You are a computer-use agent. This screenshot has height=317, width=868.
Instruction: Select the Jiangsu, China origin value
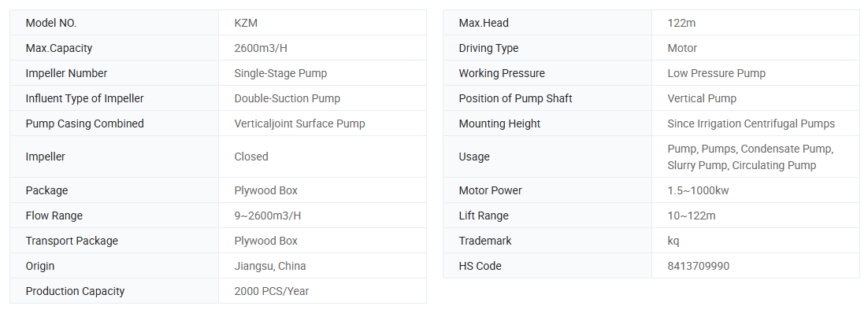pos(270,266)
